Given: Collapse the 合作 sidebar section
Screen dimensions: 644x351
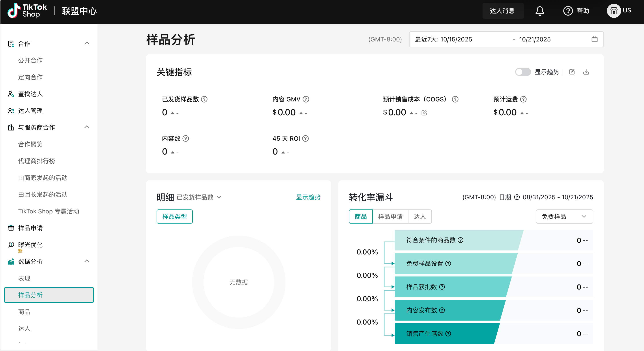Looking at the screenshot, I should click(87, 43).
